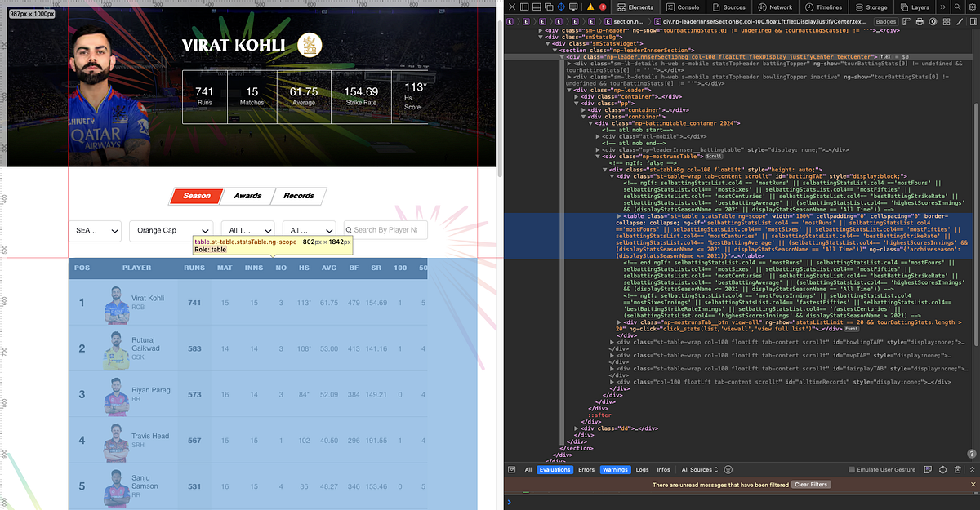Open the Orange Cap dropdown on the page
This screenshot has height=510, width=980.
pos(171,230)
